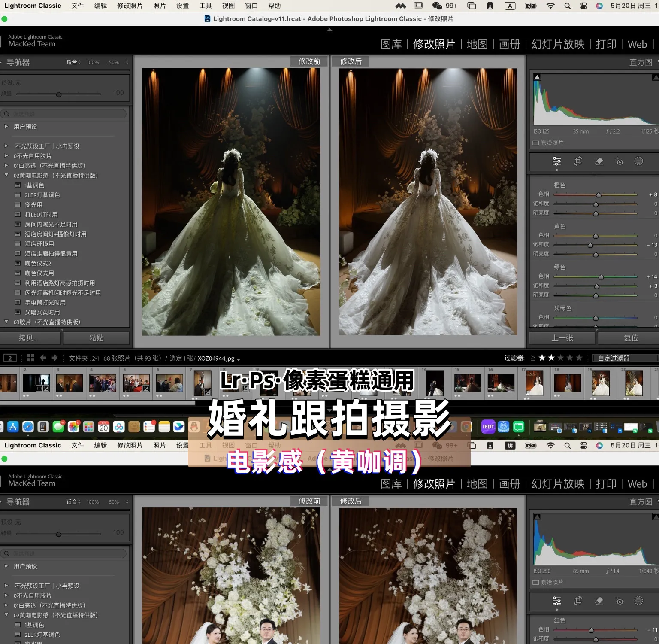
Task: Select the Edit sliders tool icon
Action: (556, 161)
